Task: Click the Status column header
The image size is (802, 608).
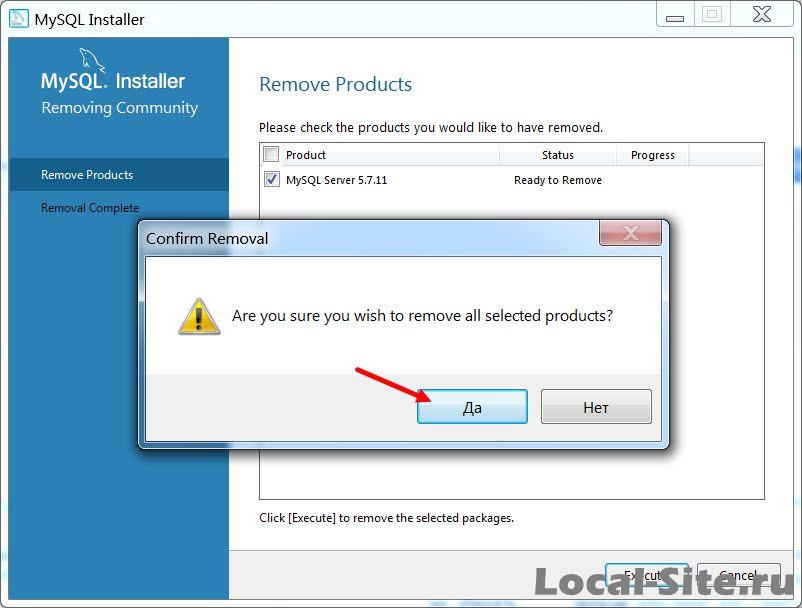Action: (x=558, y=155)
